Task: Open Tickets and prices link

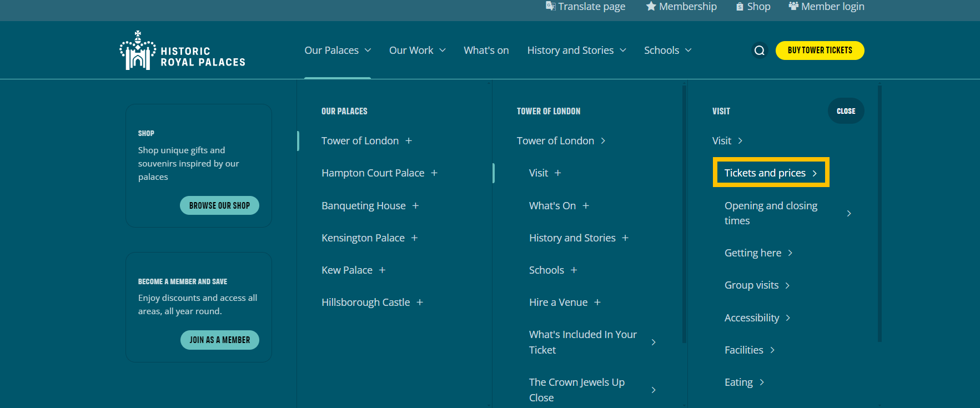Action: pos(771,173)
